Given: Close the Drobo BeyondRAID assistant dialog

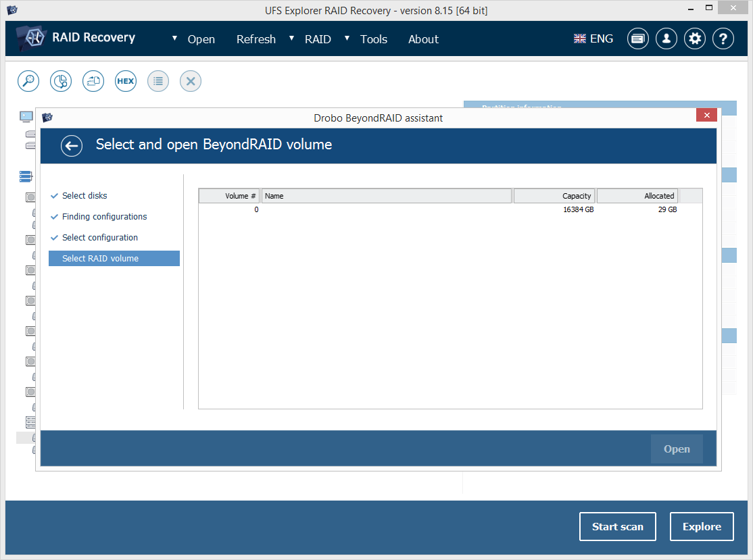Looking at the screenshot, I should coord(706,115).
